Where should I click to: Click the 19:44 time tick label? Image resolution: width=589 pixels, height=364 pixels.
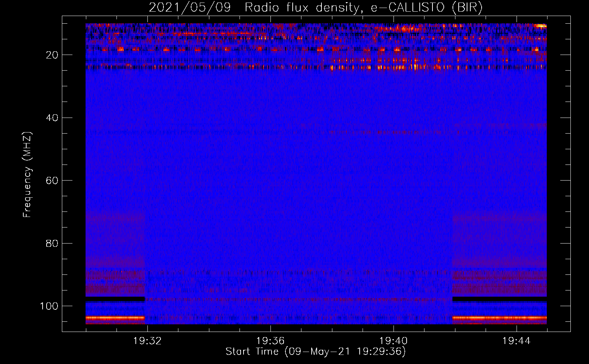[517, 341]
